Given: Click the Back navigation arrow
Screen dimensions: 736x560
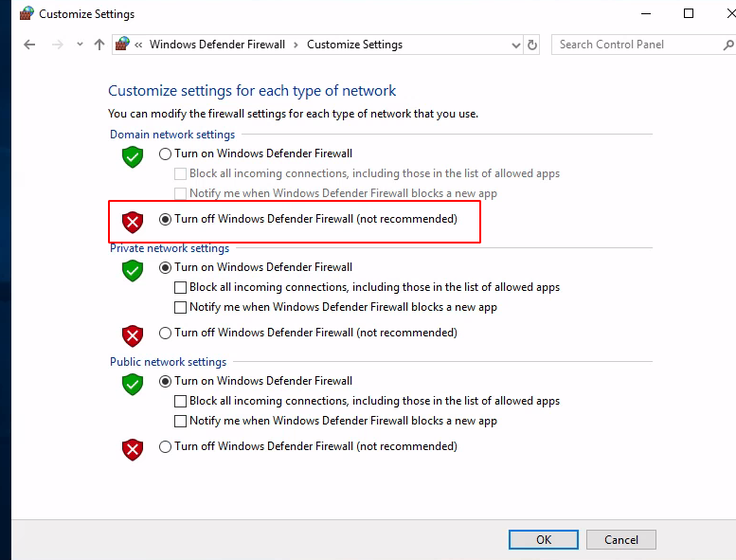Looking at the screenshot, I should (x=29, y=45).
